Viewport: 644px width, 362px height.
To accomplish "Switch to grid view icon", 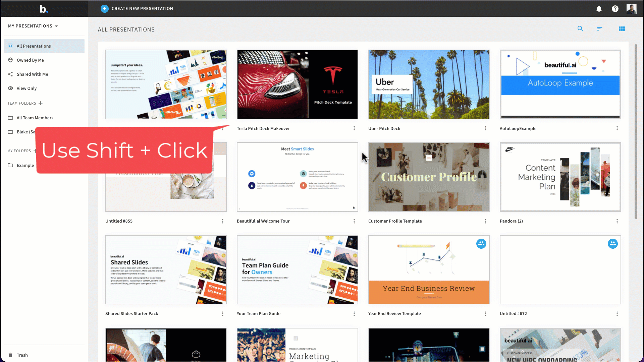I will [x=622, y=29].
